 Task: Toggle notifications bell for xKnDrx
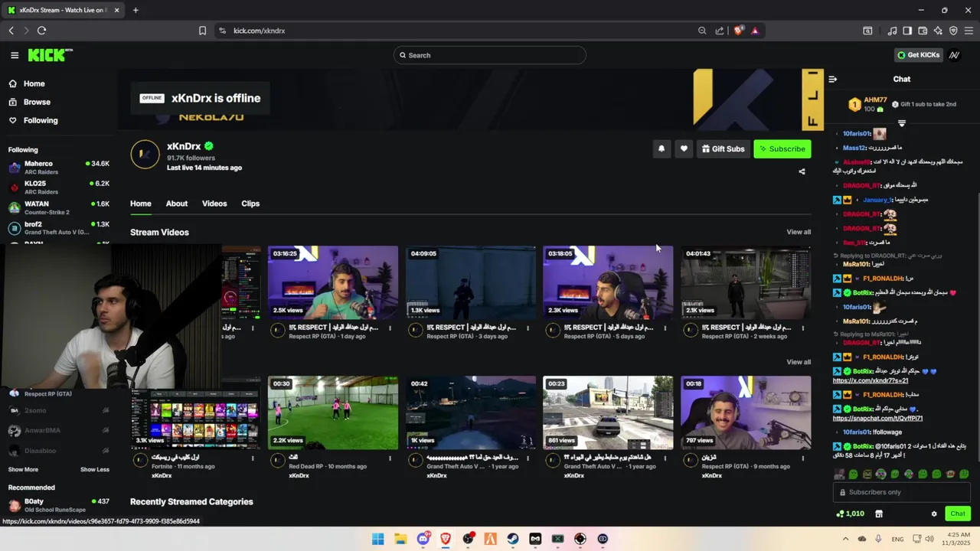pos(661,148)
